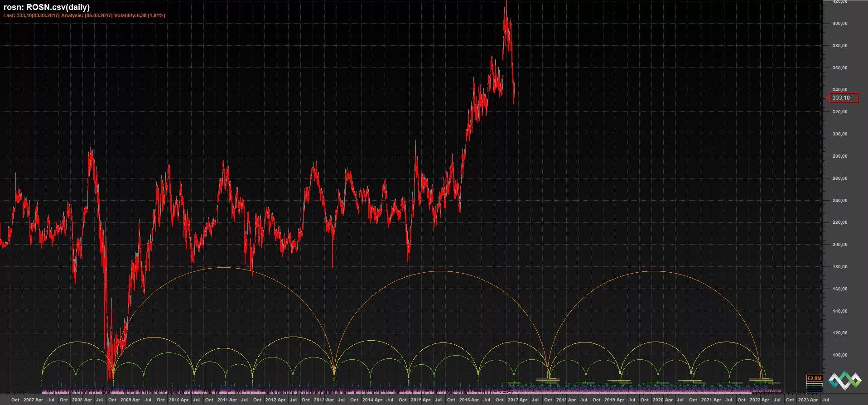Click the chart title rosn: ROSN.csv(daily)
The width and height of the screenshot is (868, 405).
[x=47, y=7]
